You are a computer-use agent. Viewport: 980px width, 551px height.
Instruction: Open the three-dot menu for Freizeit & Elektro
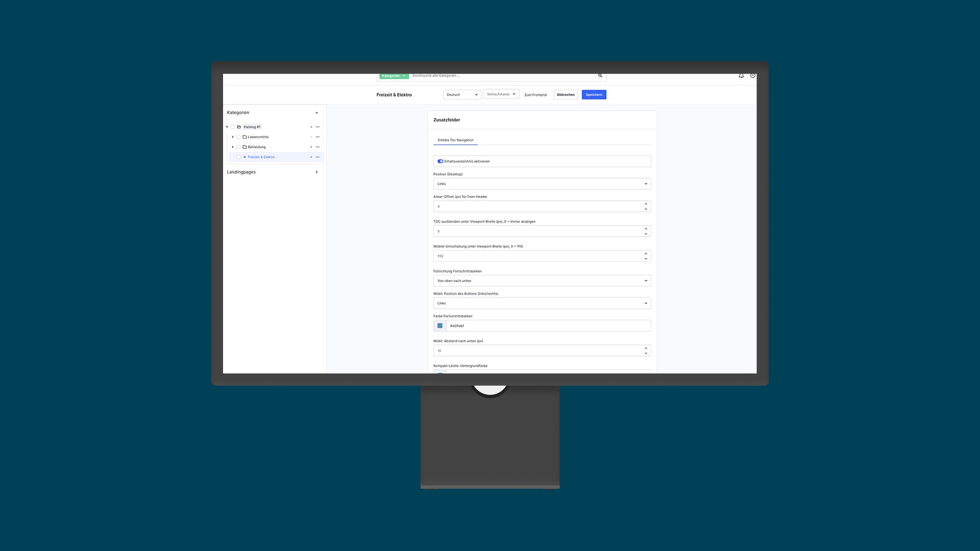317,157
